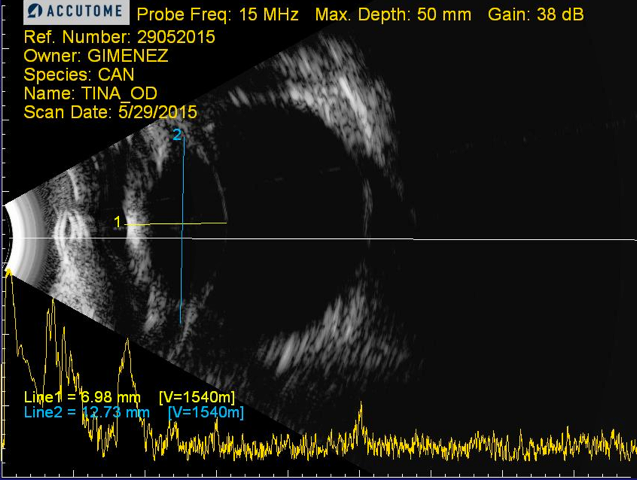Screen dimensions: 637x480
Task: Click the Probe Freq 15 MHz readout
Action: coord(219,16)
